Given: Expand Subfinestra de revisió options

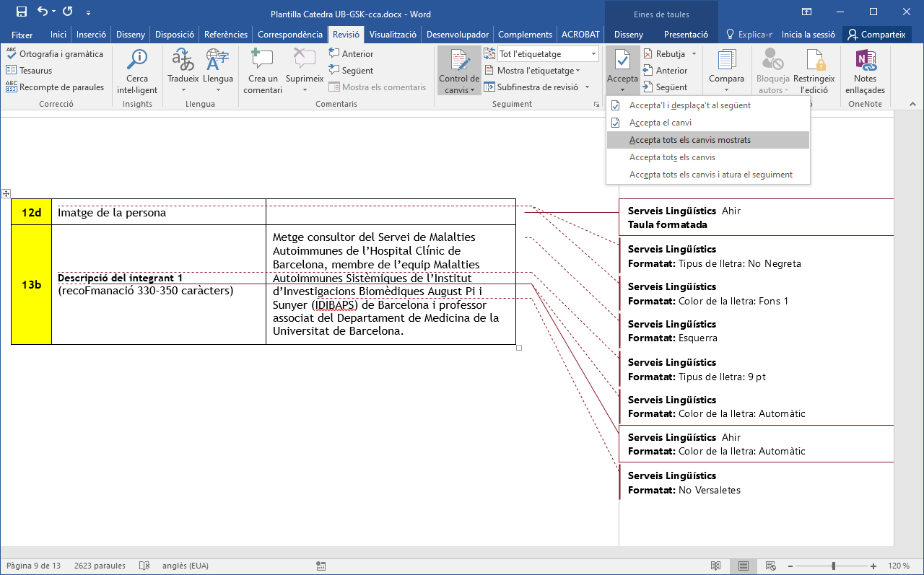Looking at the screenshot, I should (587, 87).
